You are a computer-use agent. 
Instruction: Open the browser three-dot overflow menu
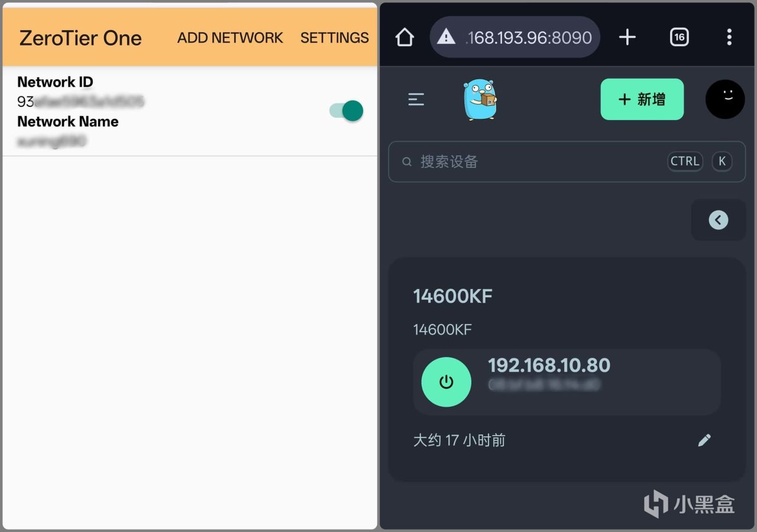click(729, 37)
